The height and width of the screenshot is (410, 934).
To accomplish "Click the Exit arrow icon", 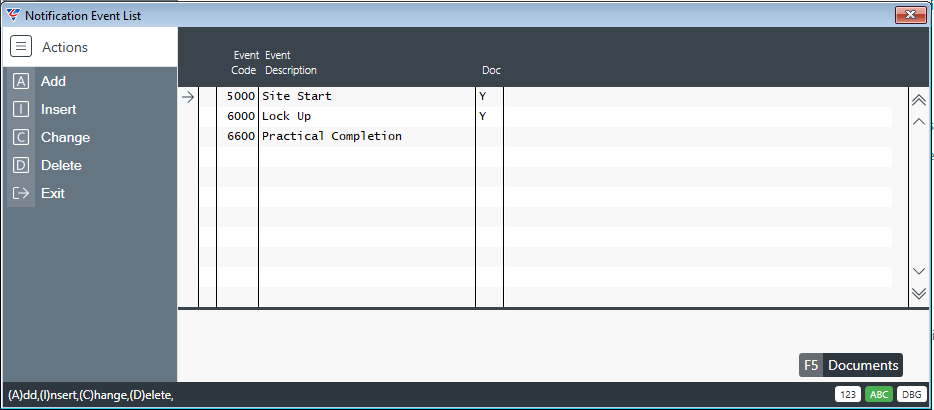I will [x=21, y=194].
